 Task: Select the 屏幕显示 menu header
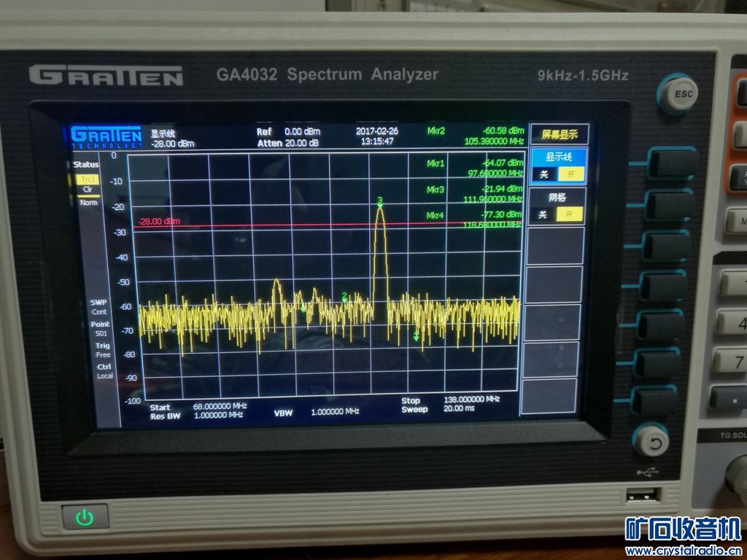tap(559, 135)
